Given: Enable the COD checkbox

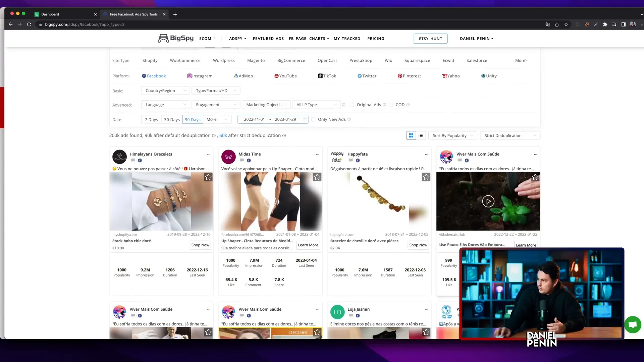Looking at the screenshot, I should click(x=391, y=105).
